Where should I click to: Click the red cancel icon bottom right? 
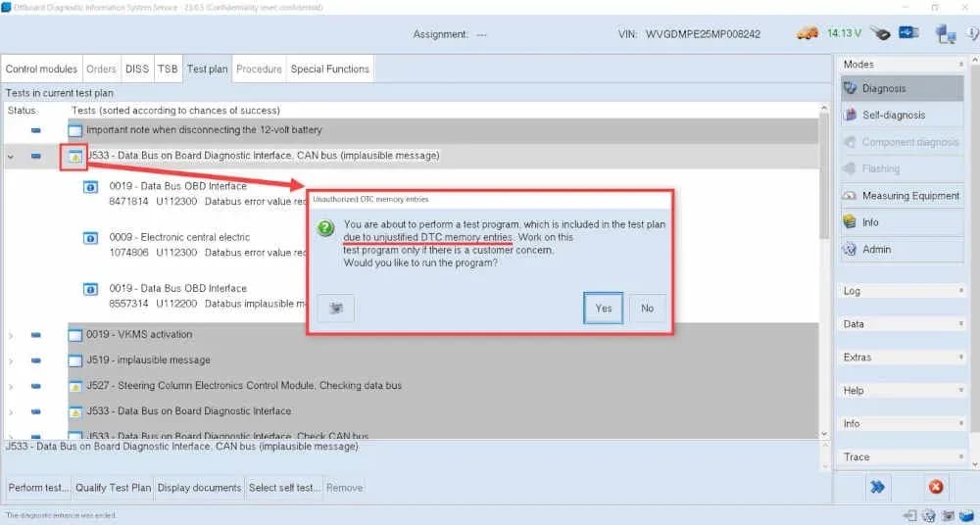pyautogui.click(x=936, y=487)
